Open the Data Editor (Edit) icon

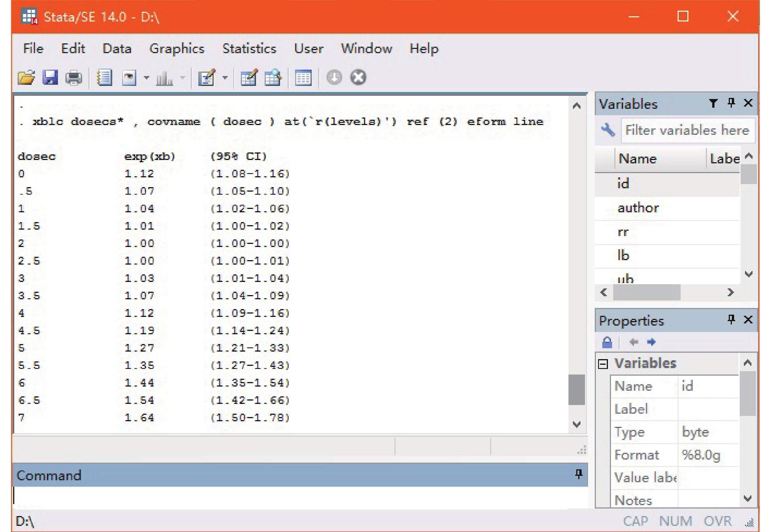pos(249,78)
